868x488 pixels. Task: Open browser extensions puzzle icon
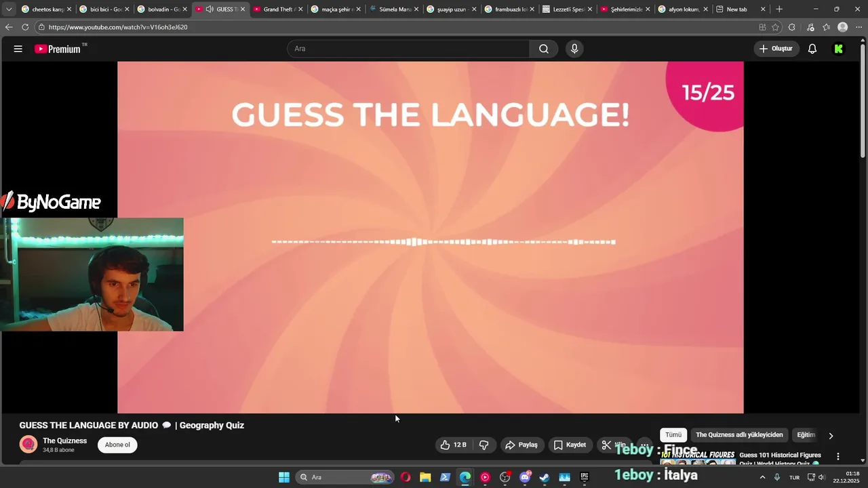pos(792,27)
